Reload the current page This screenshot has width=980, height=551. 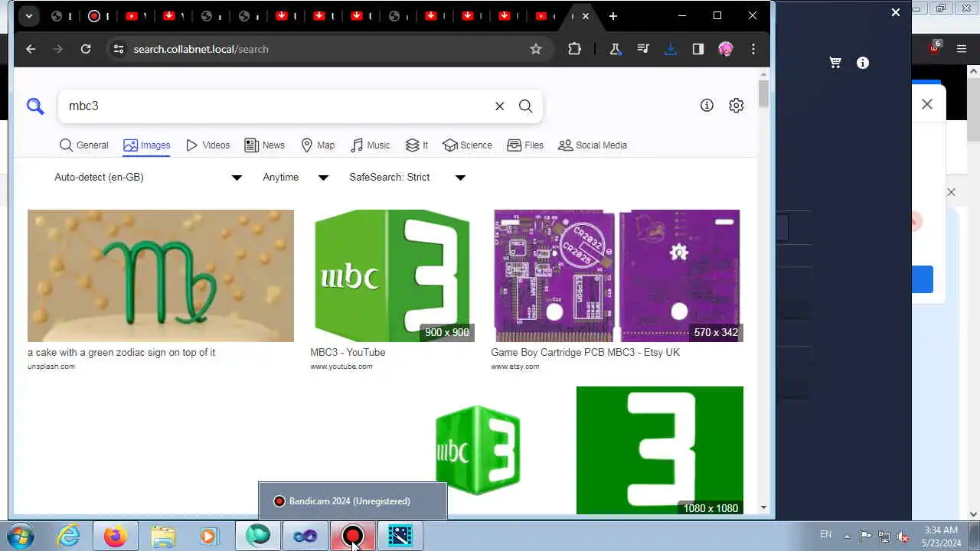coord(86,49)
